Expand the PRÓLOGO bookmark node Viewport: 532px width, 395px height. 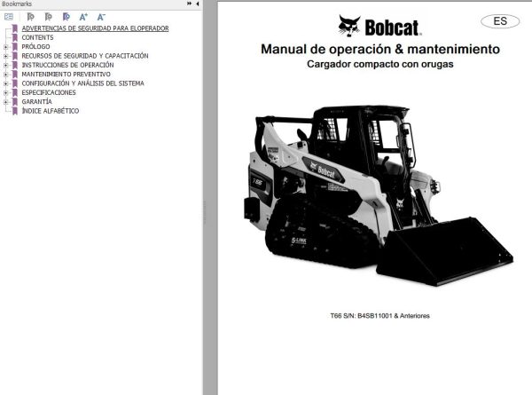(x=5, y=47)
